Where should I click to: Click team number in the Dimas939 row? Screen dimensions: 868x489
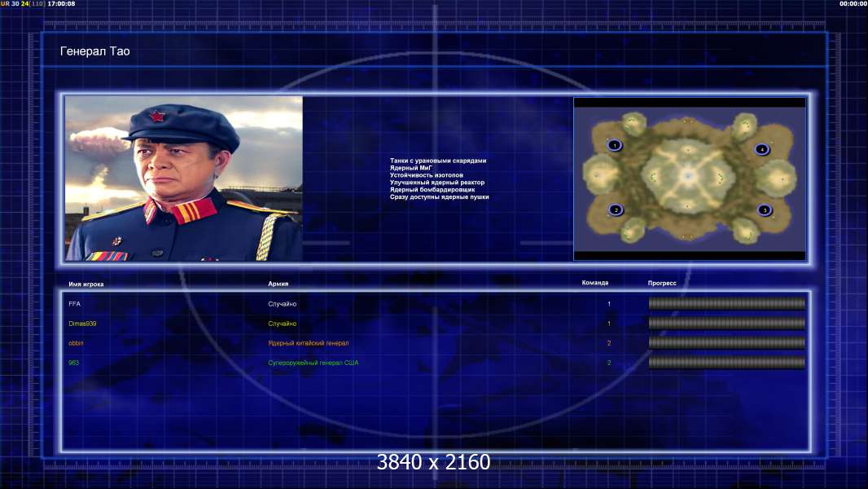[609, 324]
